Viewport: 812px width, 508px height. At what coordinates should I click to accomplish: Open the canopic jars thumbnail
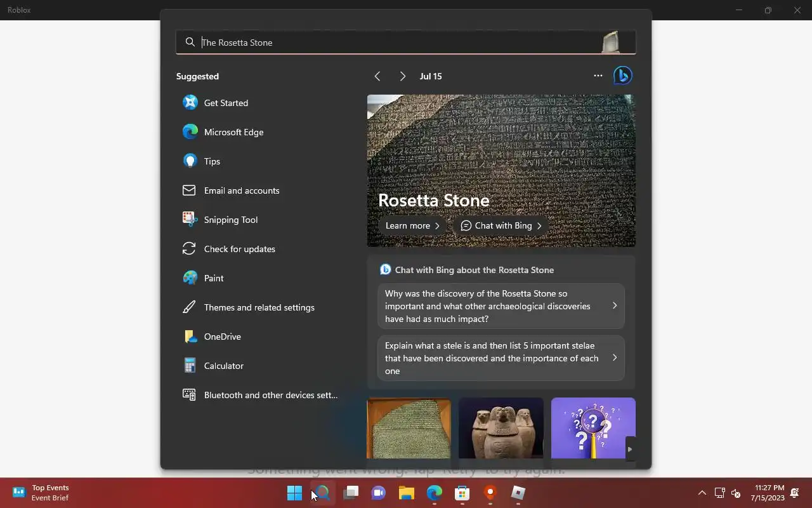tap(501, 428)
